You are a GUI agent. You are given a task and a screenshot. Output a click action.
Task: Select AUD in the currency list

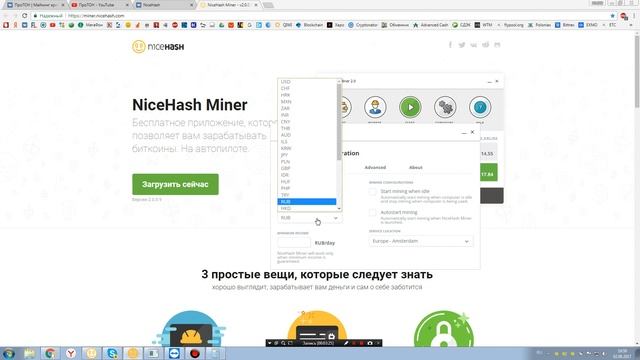[x=307, y=135]
